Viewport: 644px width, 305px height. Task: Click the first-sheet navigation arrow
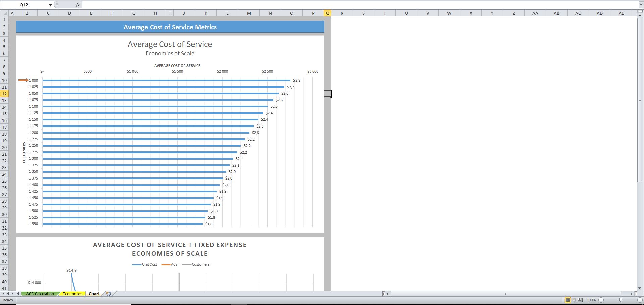click(x=2, y=294)
